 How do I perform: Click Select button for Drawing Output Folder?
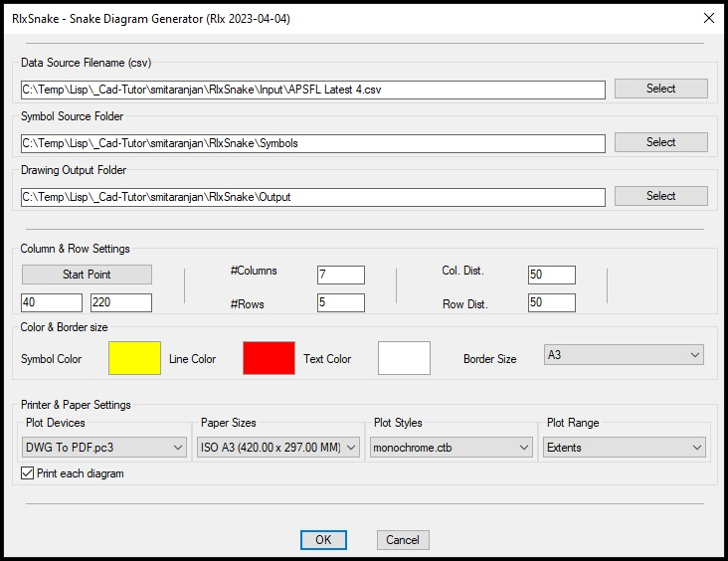pyautogui.click(x=660, y=196)
